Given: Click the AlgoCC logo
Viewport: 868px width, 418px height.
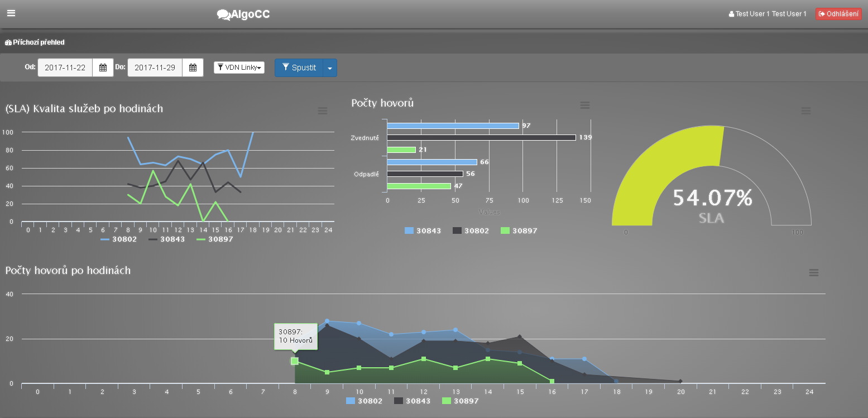Looking at the screenshot, I should [x=243, y=15].
